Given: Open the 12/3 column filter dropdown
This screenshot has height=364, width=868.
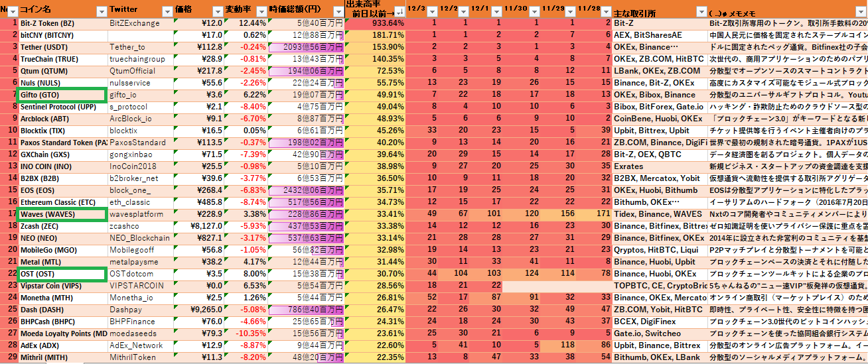Looking at the screenshot, I should coord(432,12).
